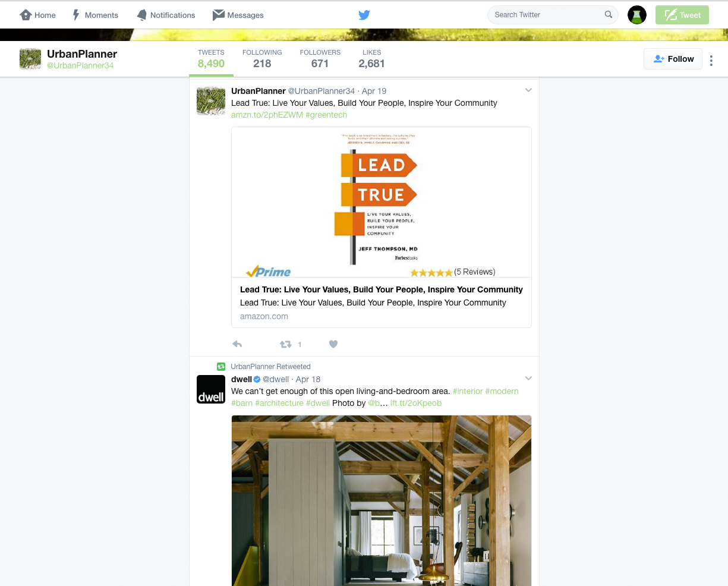The image size is (728, 586).
Task: Toggle Follow on UrbanPlanner's profile
Action: click(673, 58)
